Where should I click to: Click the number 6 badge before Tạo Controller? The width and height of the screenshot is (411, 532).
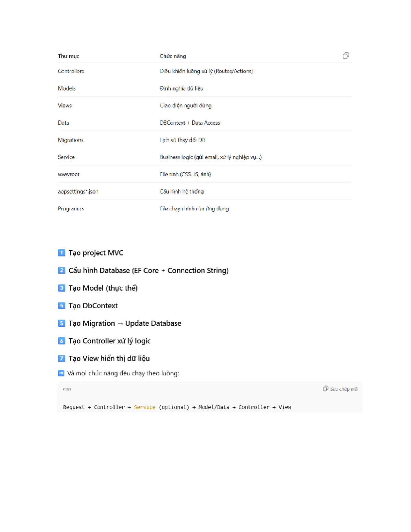point(62,341)
